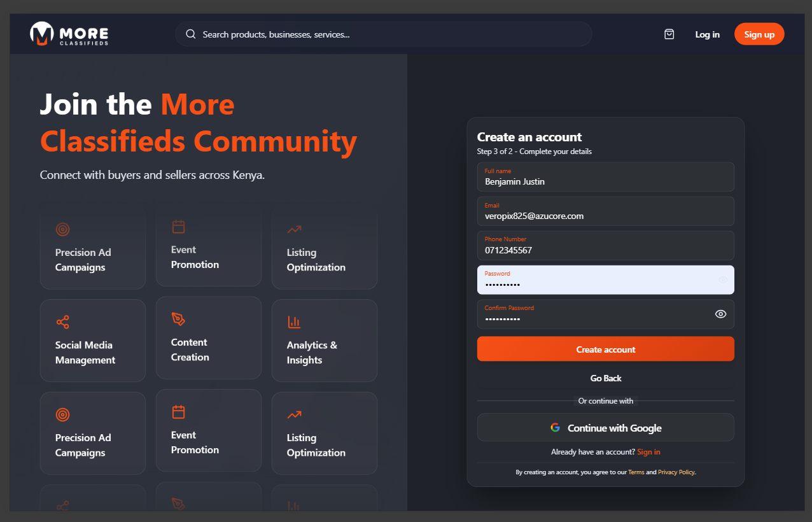This screenshot has height=522, width=812.
Task: Show the Password field contents with the eye toggle
Action: (722, 279)
